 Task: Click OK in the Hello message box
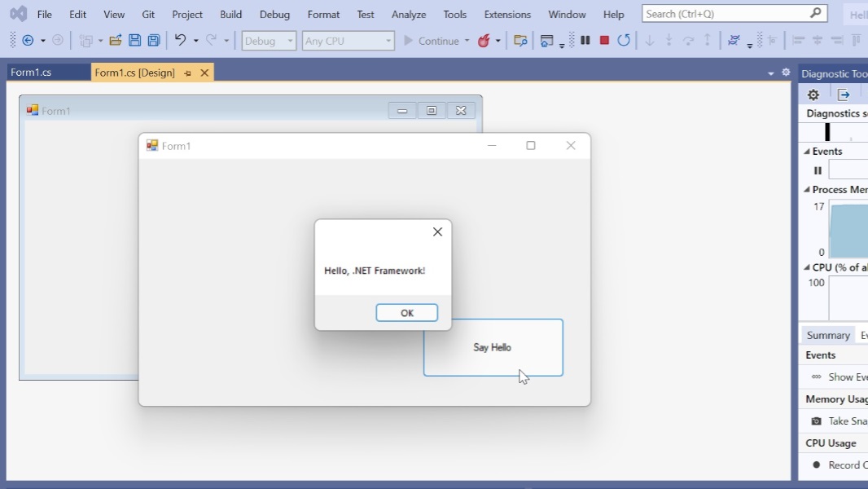point(406,313)
